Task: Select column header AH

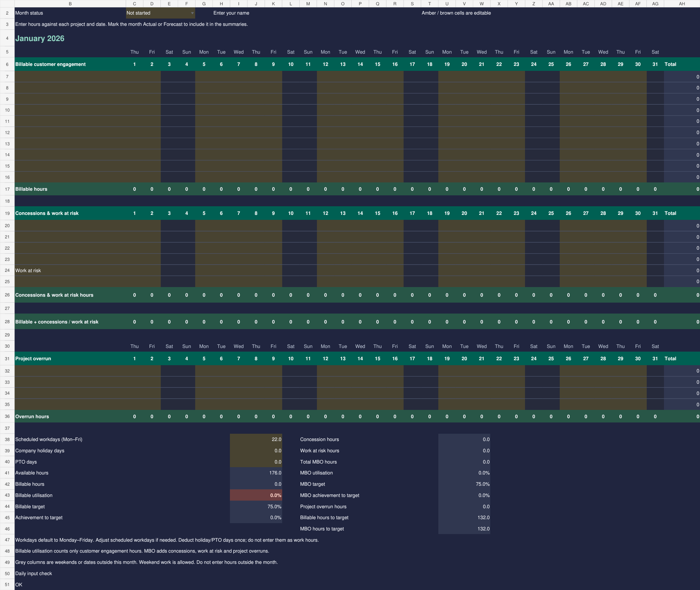Action: click(681, 4)
